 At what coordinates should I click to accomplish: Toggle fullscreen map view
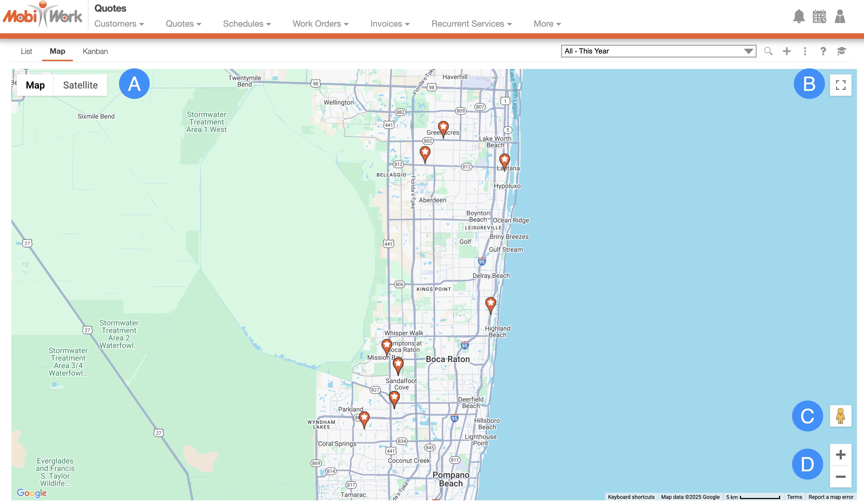pos(840,85)
